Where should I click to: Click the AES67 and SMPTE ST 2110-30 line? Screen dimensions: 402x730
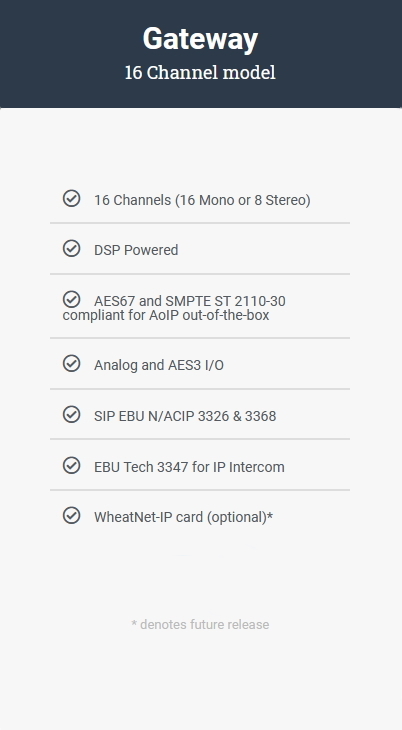point(190,301)
